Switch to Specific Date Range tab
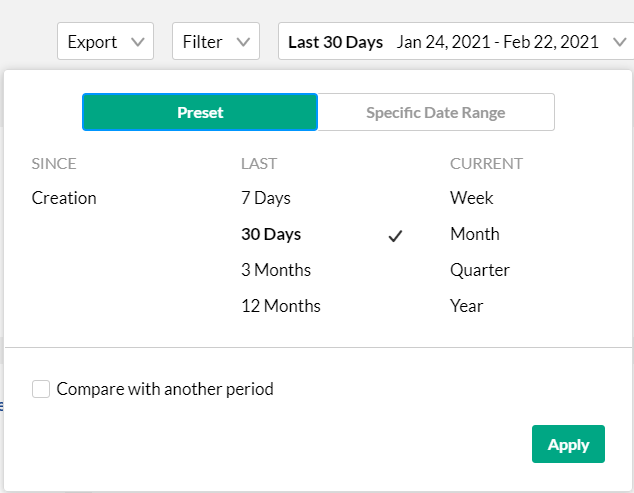The width and height of the screenshot is (634, 493). [435, 112]
